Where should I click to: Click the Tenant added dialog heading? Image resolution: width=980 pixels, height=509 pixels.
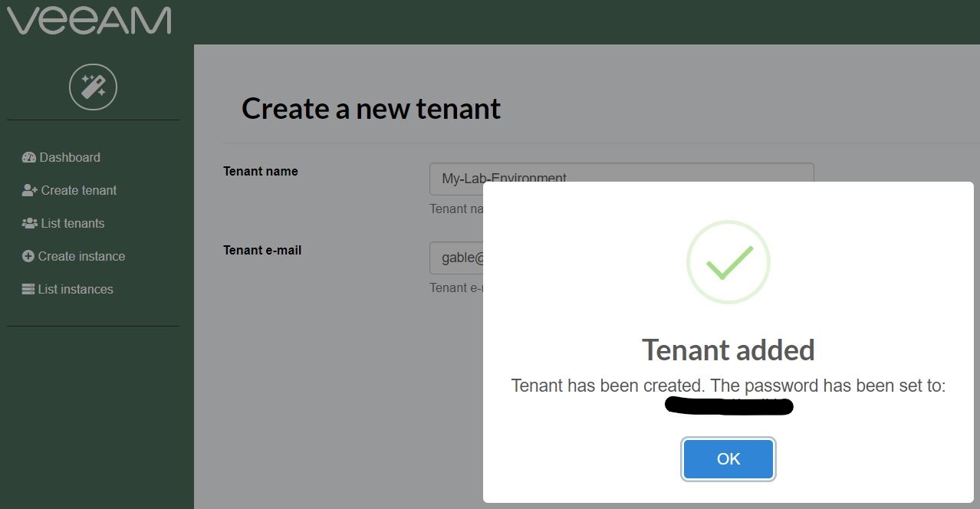(728, 350)
